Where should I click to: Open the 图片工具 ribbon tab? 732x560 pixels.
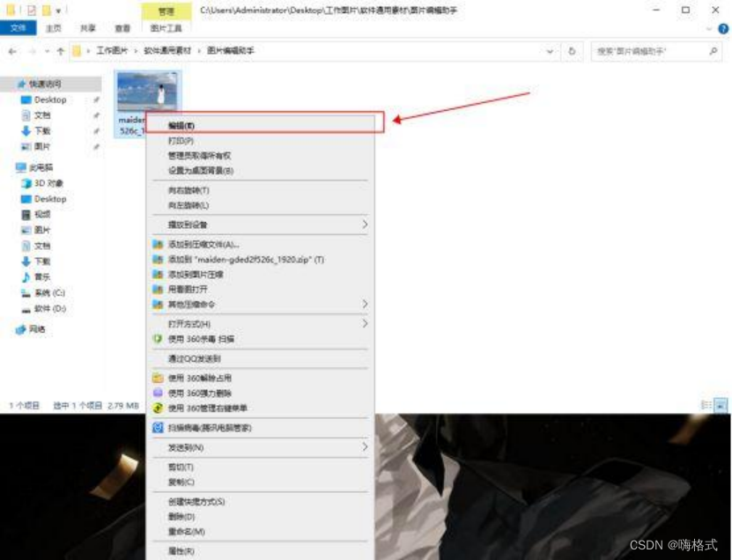166,28
